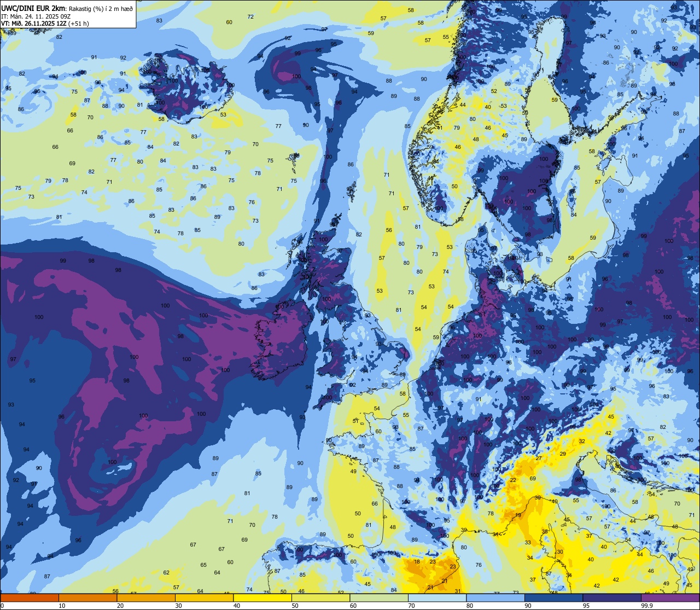Click the 22 humidity value on the map

click(x=513, y=480)
